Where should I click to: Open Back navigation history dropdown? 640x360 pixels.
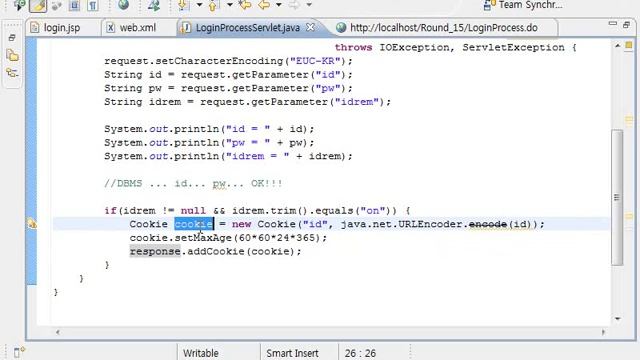[278, 5]
